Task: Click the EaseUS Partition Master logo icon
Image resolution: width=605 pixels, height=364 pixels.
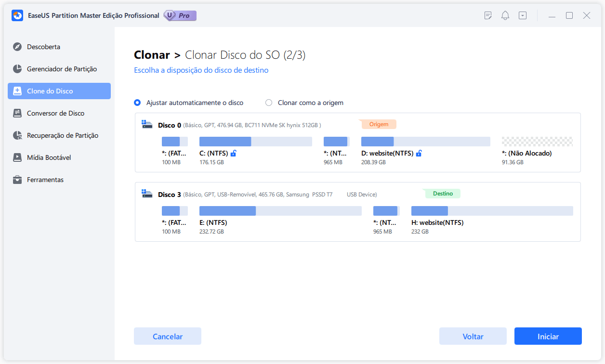Action: 18,15
